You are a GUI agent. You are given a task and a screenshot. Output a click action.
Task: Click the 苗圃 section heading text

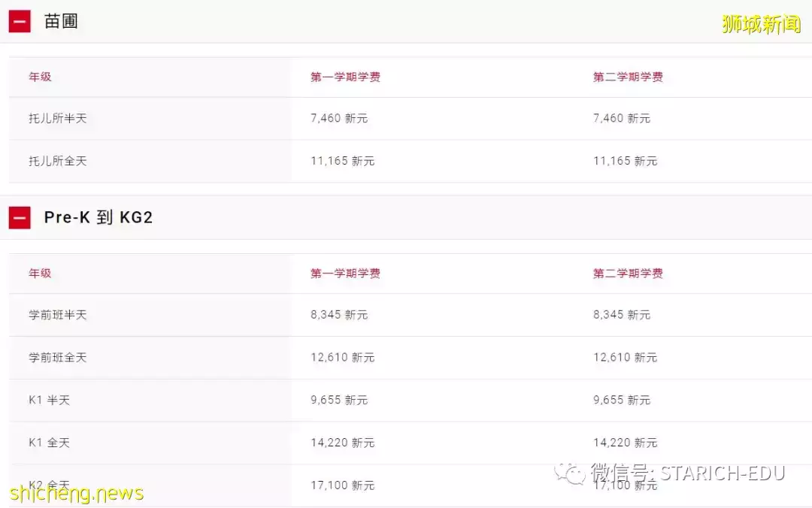click(x=61, y=22)
